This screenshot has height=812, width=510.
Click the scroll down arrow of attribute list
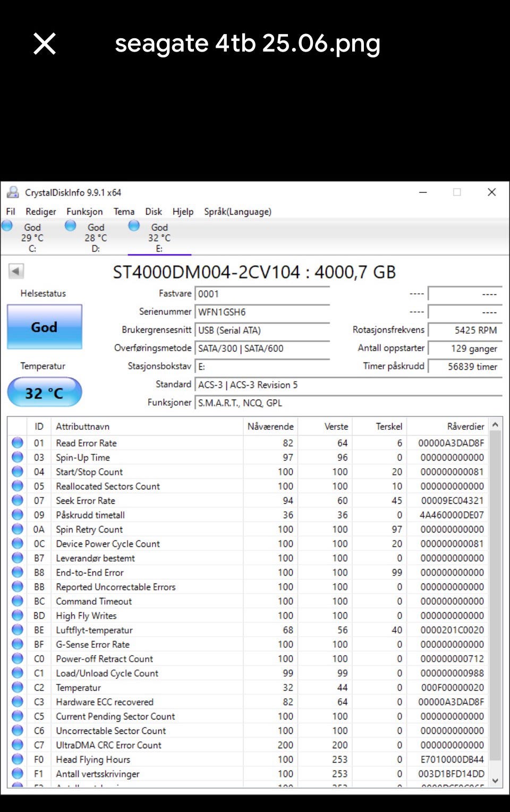tap(495, 781)
